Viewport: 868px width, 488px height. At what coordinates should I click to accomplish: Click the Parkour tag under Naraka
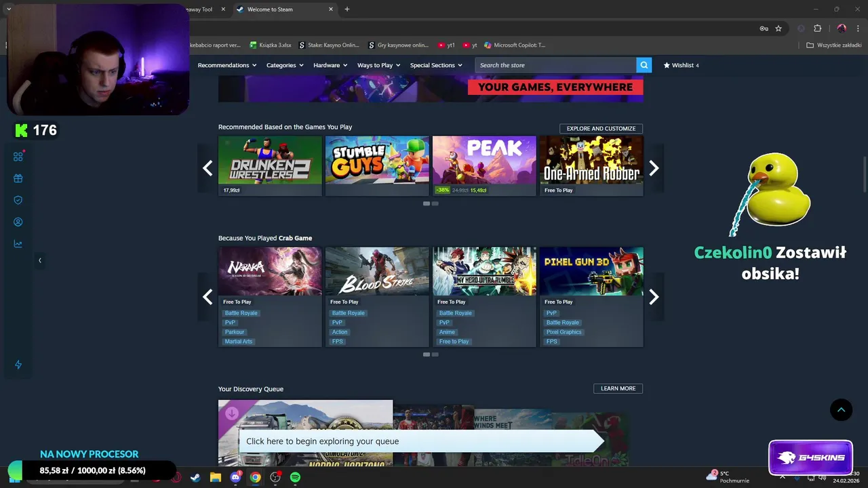pyautogui.click(x=235, y=332)
